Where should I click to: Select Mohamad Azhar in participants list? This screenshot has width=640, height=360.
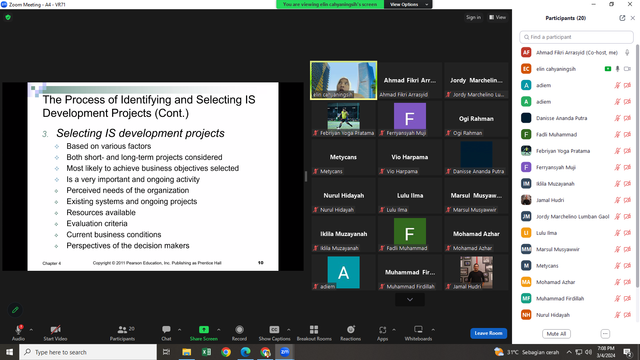[576, 282]
